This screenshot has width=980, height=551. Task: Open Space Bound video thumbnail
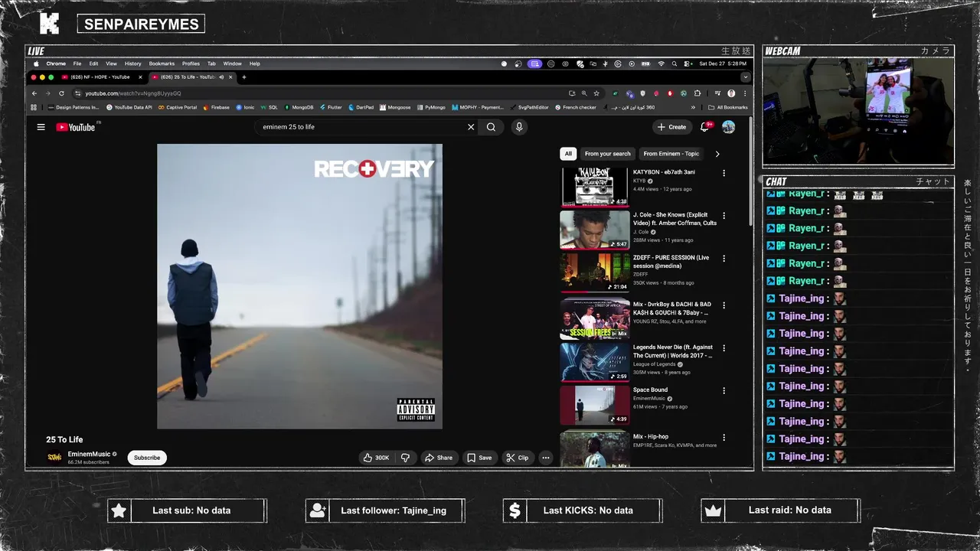(x=595, y=405)
